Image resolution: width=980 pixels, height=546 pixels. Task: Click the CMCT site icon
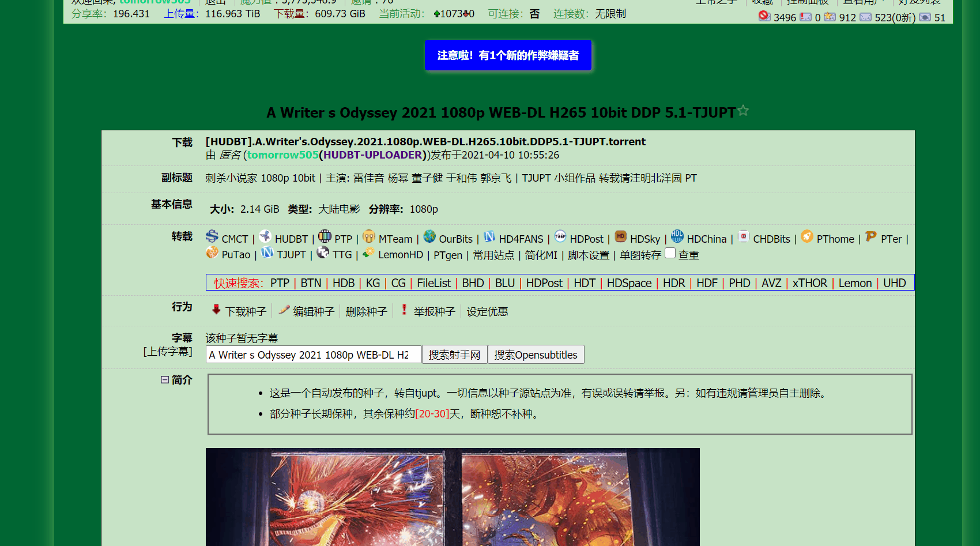212,236
